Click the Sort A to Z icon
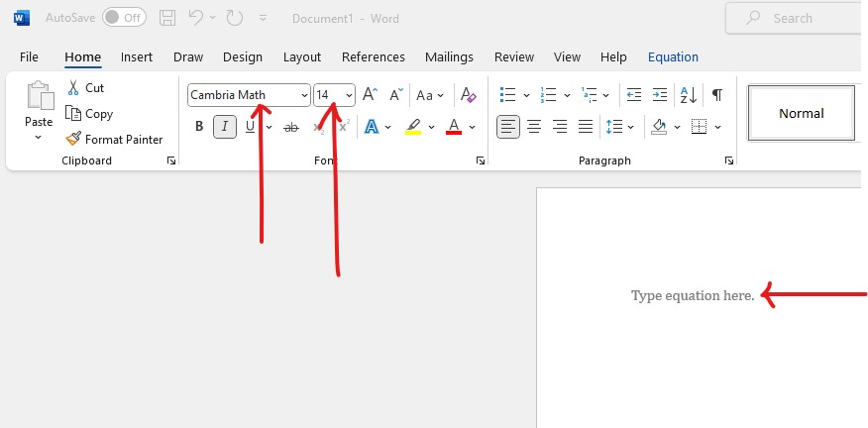Screen dimensions: 868x428 point(689,95)
